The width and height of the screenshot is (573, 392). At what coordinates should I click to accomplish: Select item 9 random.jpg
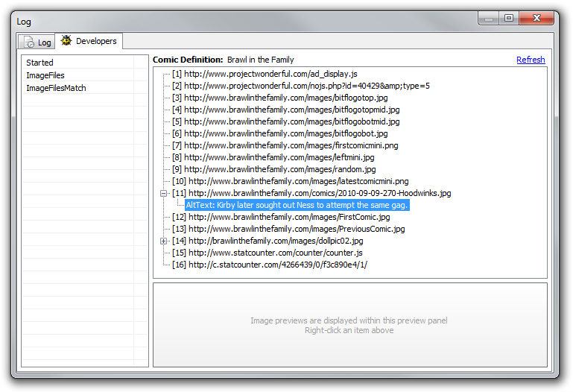[273, 169]
